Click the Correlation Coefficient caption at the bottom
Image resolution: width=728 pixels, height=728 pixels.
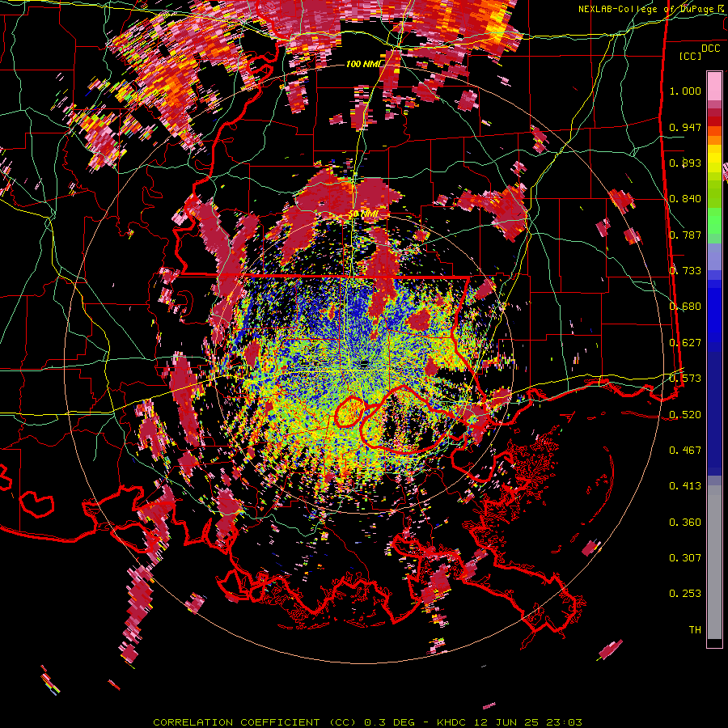tap(367, 722)
